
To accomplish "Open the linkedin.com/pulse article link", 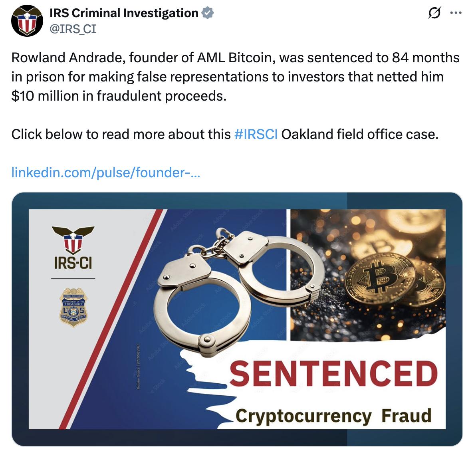I will tap(106, 172).
